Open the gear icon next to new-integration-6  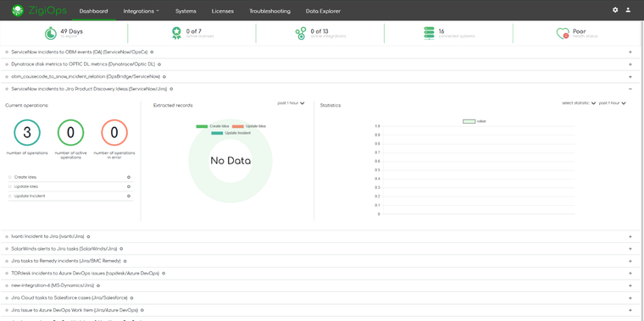(x=98, y=285)
